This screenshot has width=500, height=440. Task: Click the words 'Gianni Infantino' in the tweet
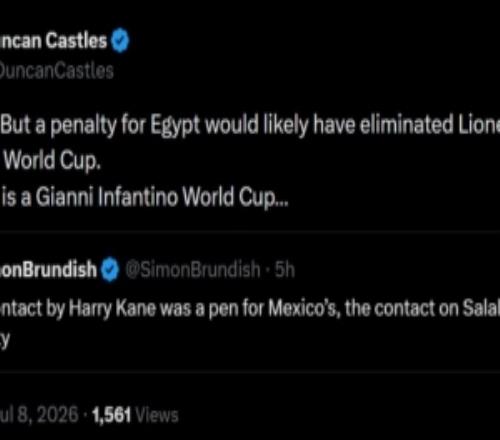[x=106, y=197]
